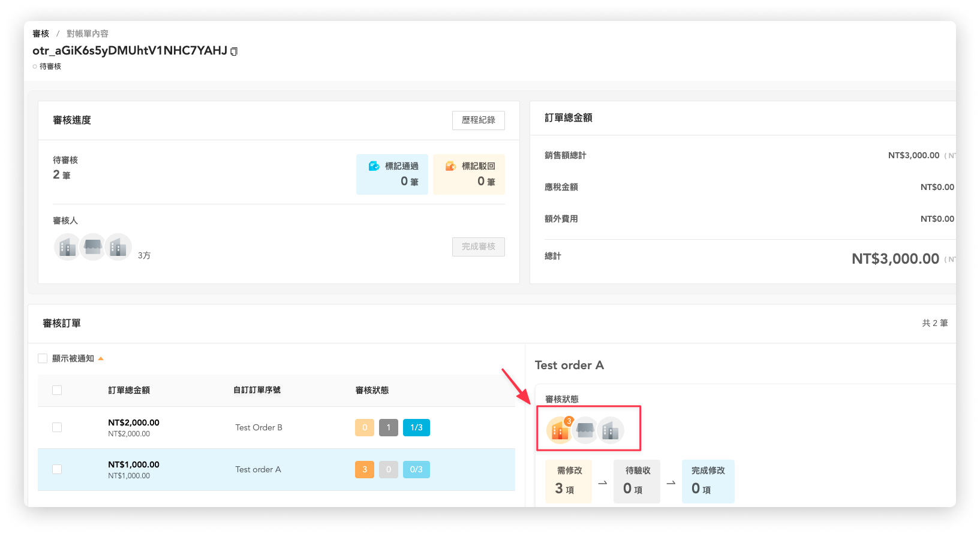Sort by 審核狀態 column header
980x534 pixels.
372,390
